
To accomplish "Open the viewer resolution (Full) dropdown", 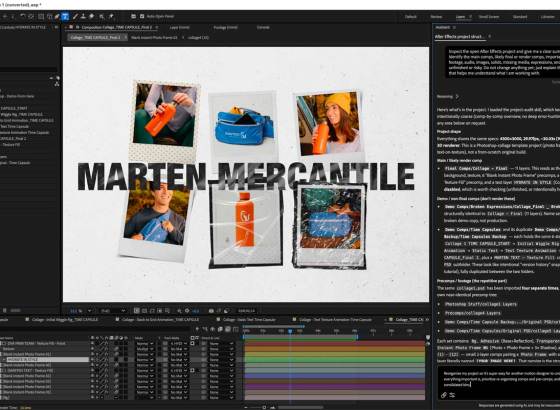I will tap(113, 311).
